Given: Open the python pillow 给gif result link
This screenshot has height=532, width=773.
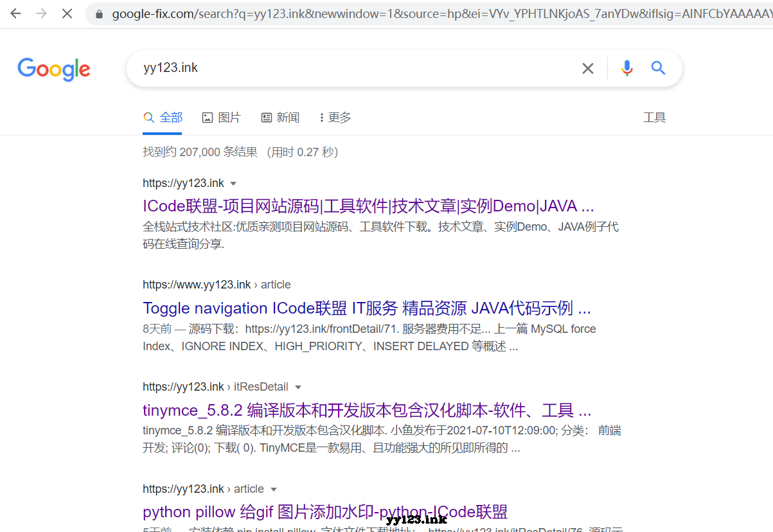Looking at the screenshot, I should (x=325, y=512).
